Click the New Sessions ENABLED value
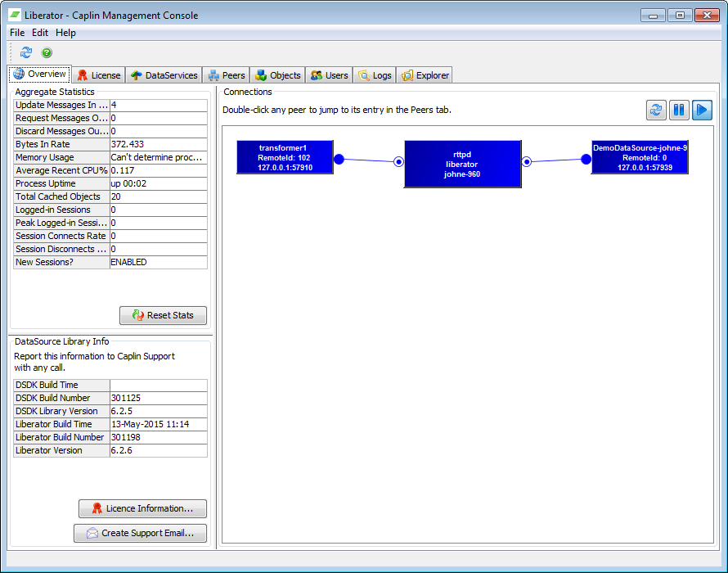 click(159, 262)
